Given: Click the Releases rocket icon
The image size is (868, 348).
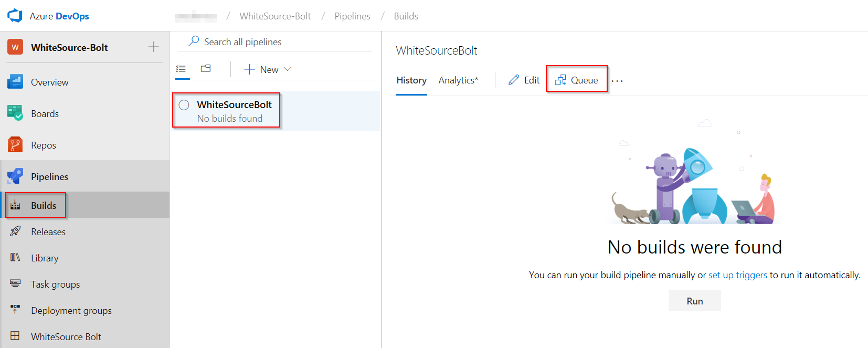Looking at the screenshot, I should click(15, 231).
